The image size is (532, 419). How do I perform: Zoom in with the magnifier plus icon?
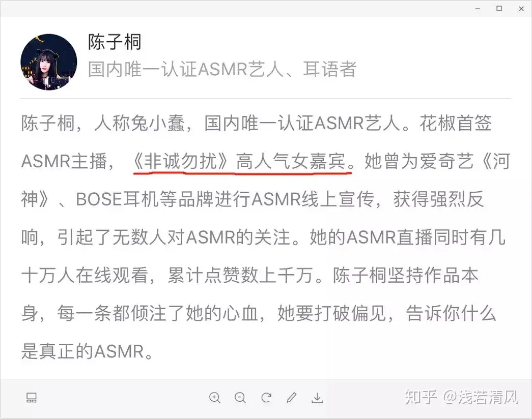point(215,397)
